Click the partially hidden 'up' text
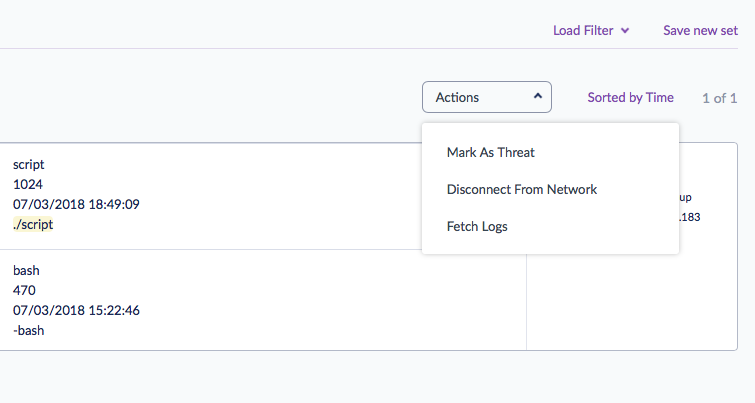 click(x=685, y=198)
